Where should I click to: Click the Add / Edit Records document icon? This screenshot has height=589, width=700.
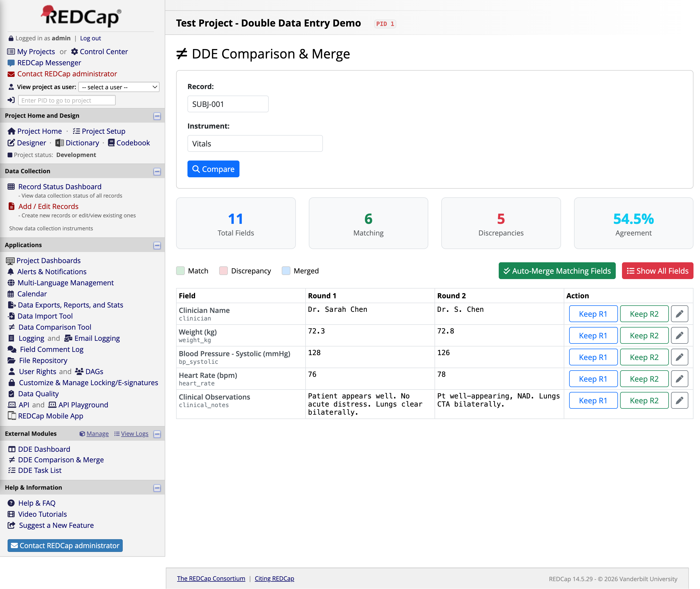click(x=11, y=206)
